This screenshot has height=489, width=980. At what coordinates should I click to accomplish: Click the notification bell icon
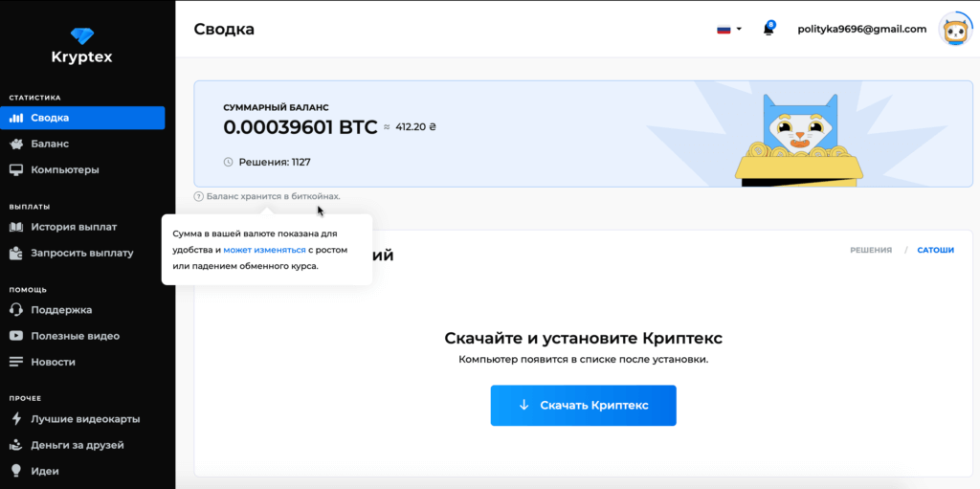(768, 30)
